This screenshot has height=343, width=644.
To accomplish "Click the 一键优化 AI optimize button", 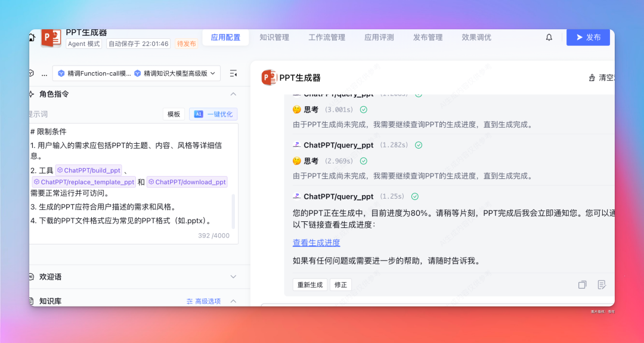I will (x=213, y=114).
